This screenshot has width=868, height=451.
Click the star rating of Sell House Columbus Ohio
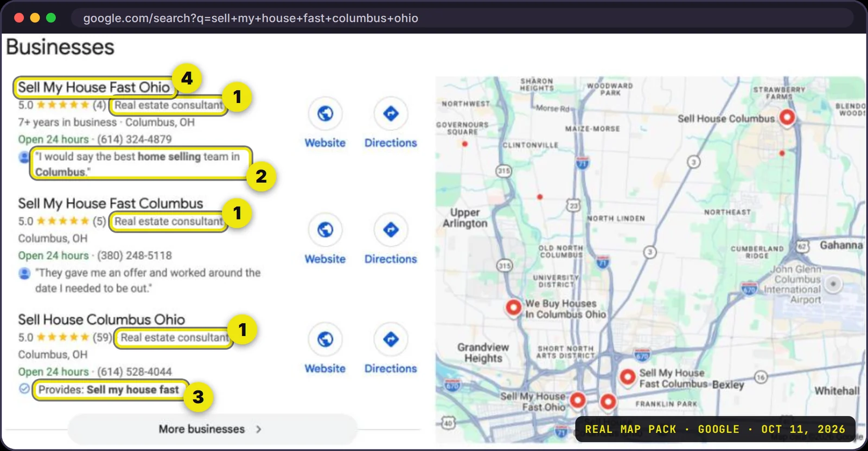63,337
